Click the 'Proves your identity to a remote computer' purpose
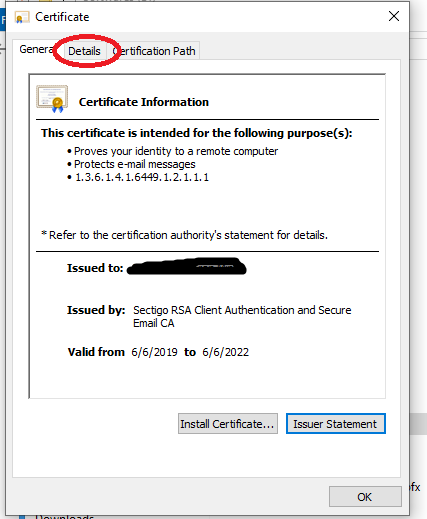427x519 pixels. tap(176, 151)
